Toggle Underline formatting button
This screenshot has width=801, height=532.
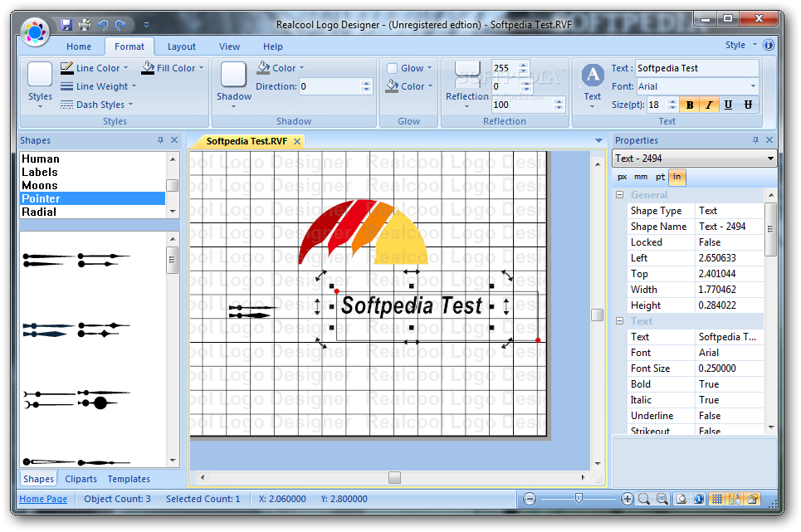coord(729,105)
